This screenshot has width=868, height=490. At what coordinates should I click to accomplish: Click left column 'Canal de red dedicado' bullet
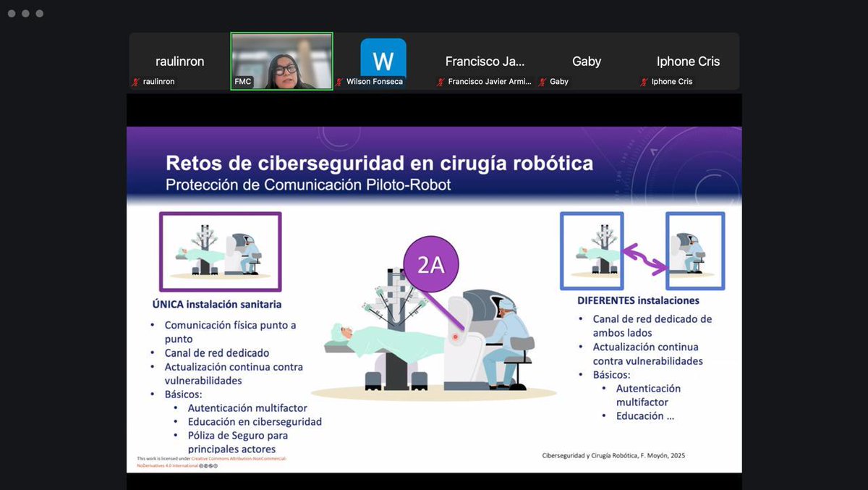[x=216, y=352]
